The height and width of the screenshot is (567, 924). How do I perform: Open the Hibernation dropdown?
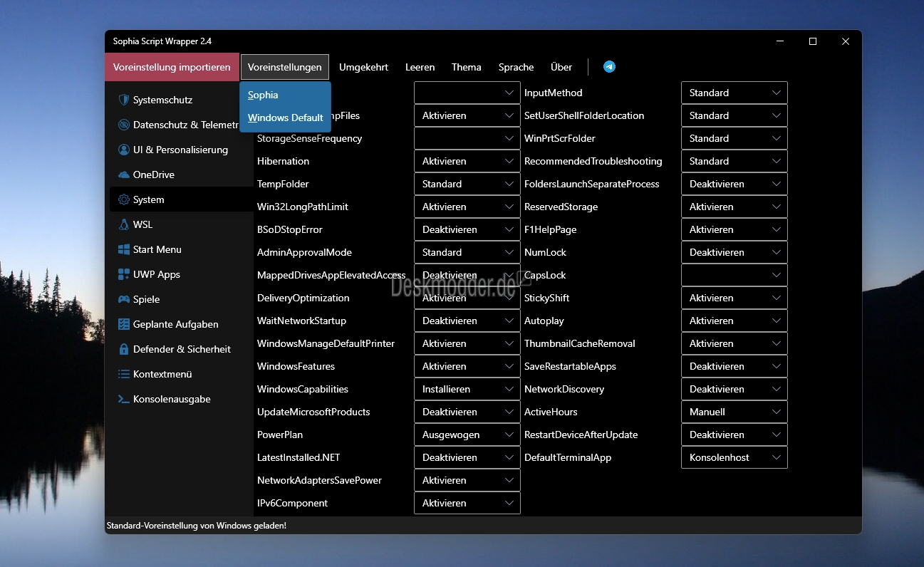coord(467,161)
